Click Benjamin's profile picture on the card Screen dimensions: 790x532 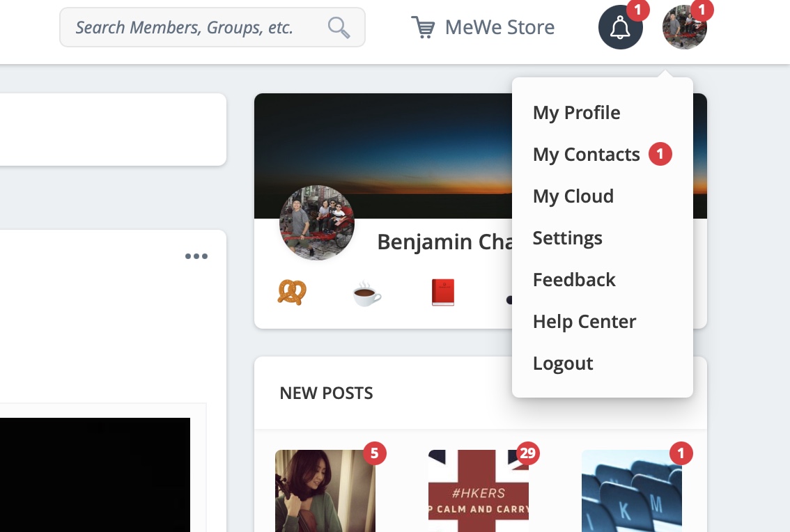[x=317, y=223]
